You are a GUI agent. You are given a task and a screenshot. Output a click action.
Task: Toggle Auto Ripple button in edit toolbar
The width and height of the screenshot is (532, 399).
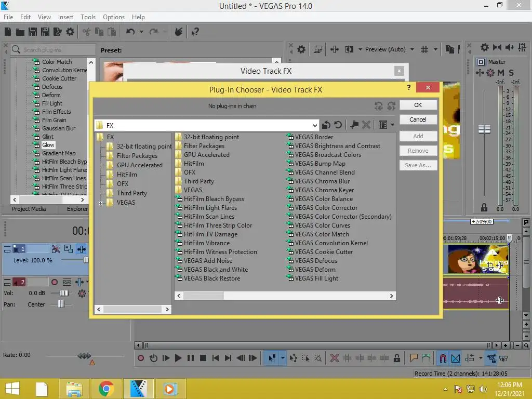(470, 358)
